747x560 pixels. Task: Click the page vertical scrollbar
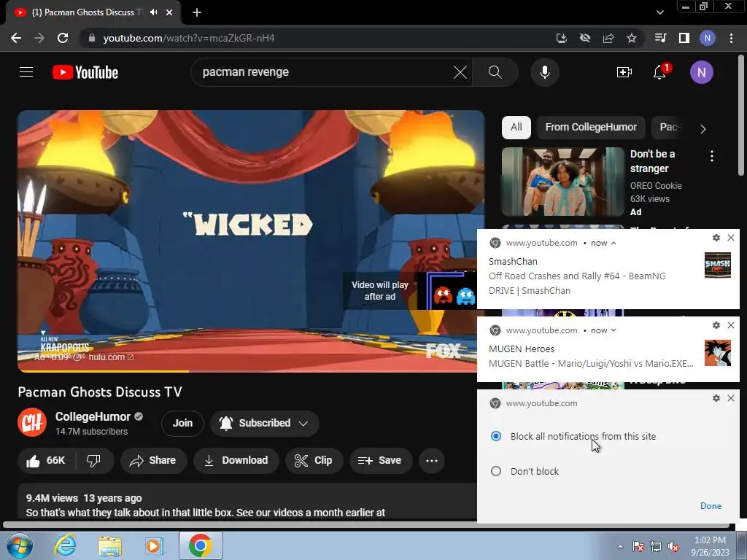(742, 114)
